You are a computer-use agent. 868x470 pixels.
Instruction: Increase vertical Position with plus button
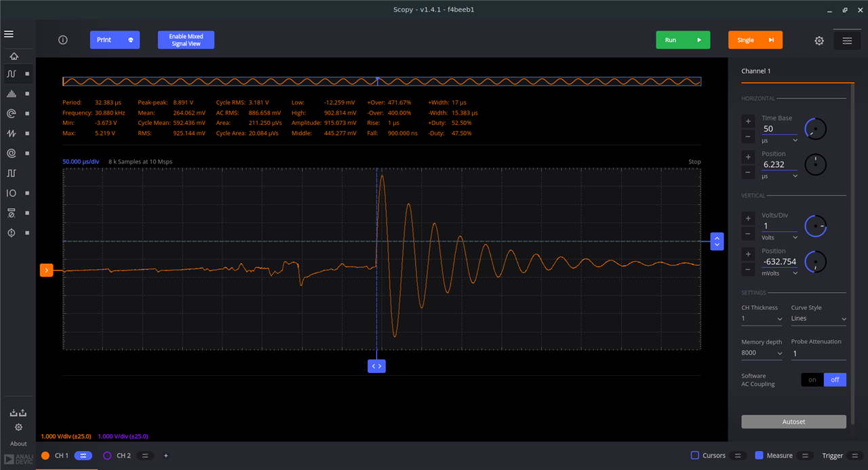point(748,254)
